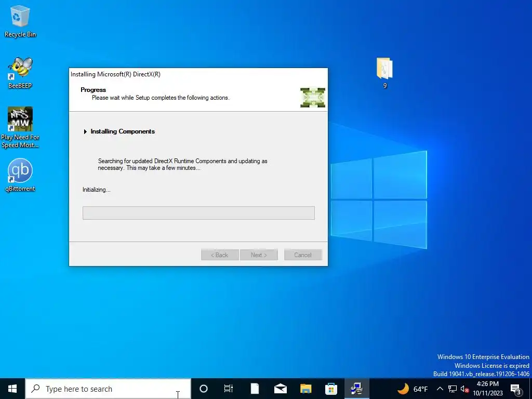The height and width of the screenshot is (399, 532).
Task: Click the Please wait while Setup completes text
Action: point(161,98)
